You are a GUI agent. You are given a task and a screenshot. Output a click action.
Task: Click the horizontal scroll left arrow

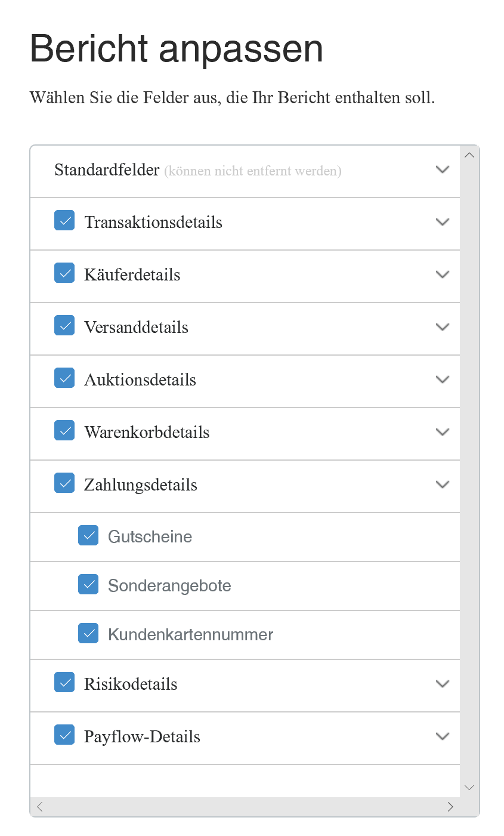(x=40, y=807)
